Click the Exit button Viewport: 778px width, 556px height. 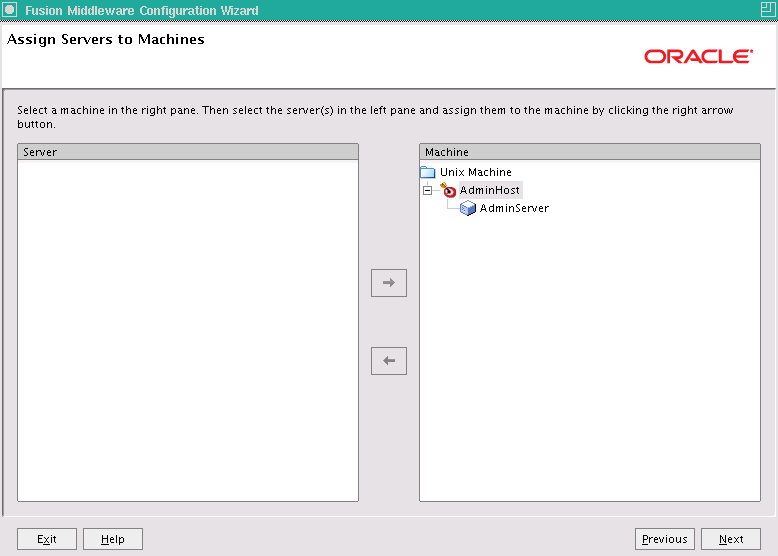pos(47,539)
